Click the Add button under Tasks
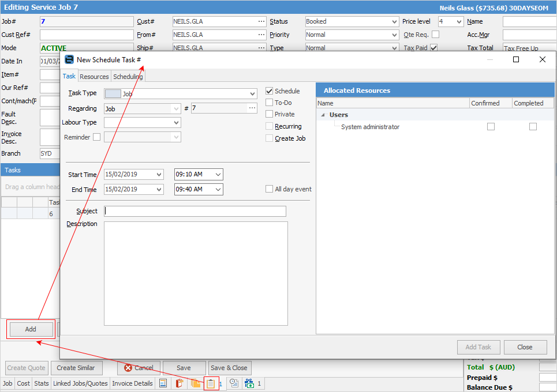The width and height of the screenshot is (557, 392). click(x=31, y=329)
